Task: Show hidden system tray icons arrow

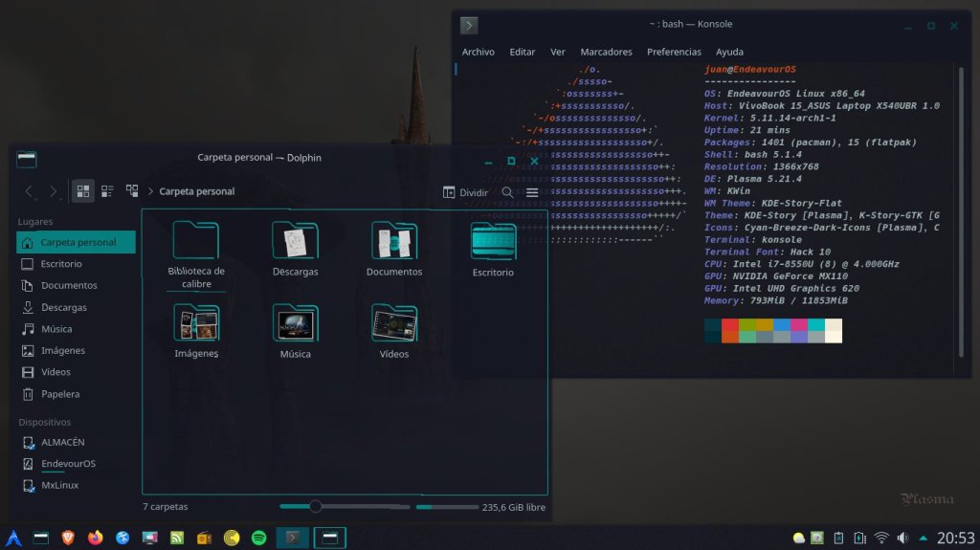Action: point(923,539)
